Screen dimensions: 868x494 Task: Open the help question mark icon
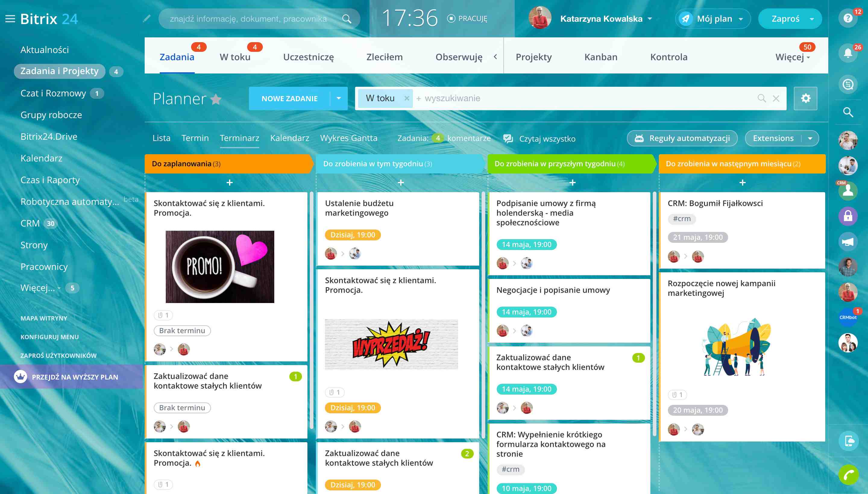(848, 18)
